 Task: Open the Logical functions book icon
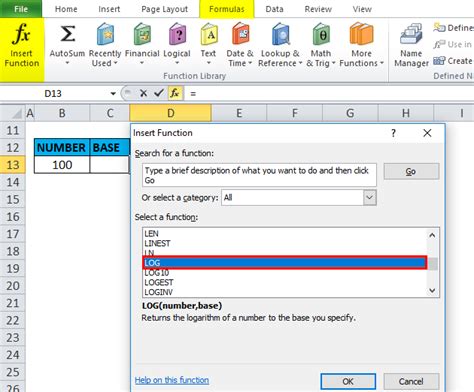point(177,34)
